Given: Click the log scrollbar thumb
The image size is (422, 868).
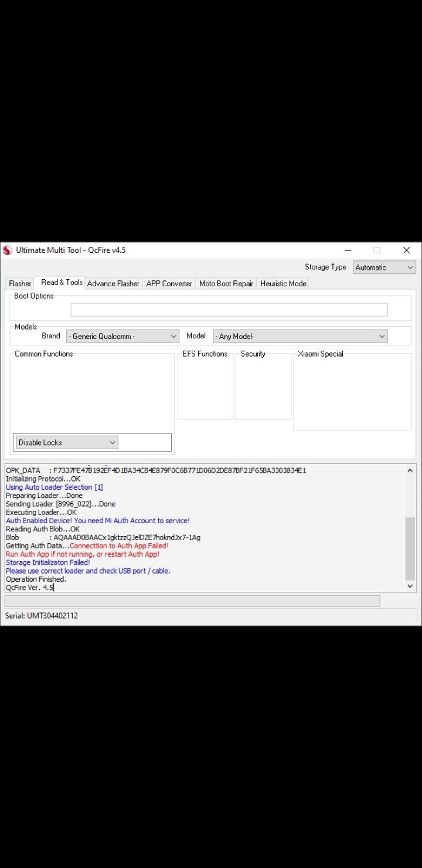Looking at the screenshot, I should [410, 548].
